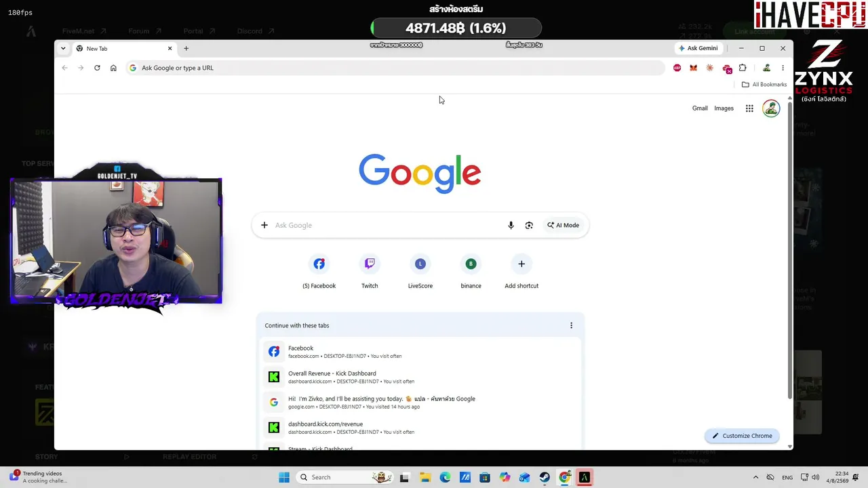
Task: Click the orange starburst extension icon
Action: click(709, 68)
